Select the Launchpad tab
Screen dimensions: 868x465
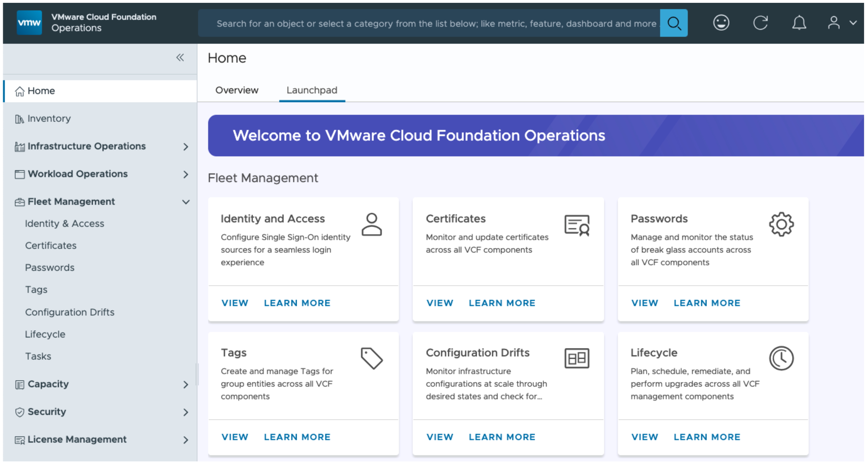[x=312, y=90]
